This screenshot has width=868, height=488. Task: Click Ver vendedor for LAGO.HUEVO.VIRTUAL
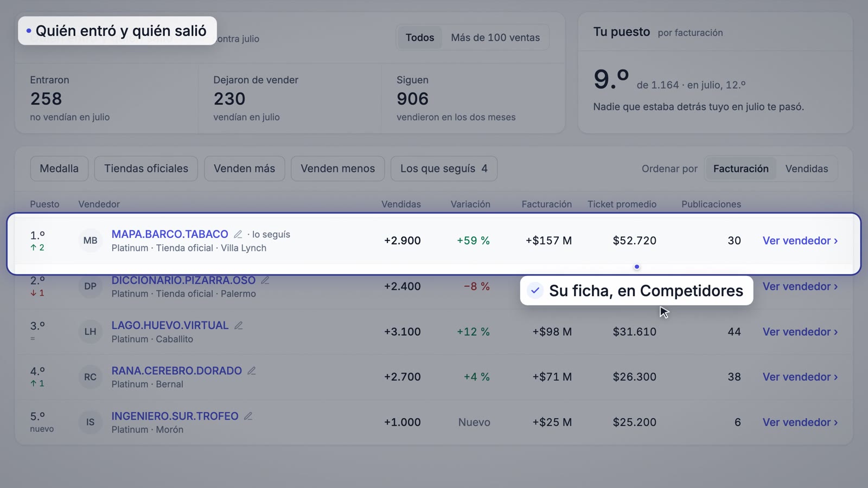(800, 332)
